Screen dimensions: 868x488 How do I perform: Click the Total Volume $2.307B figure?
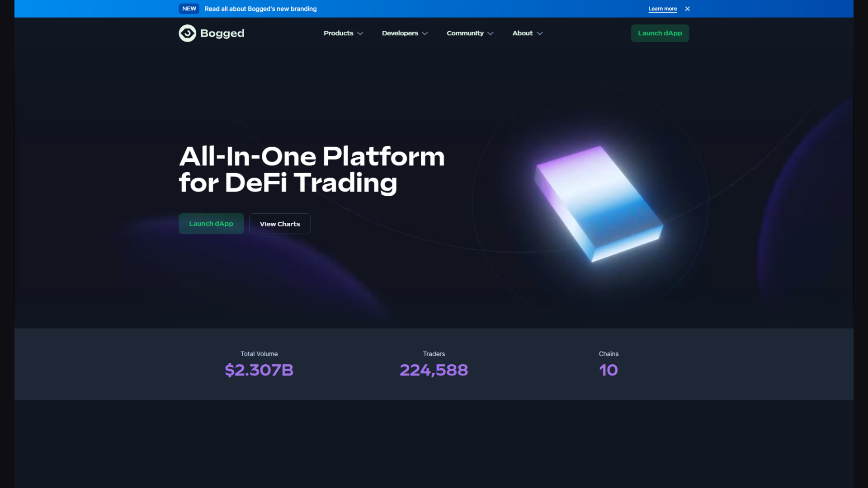click(x=259, y=370)
